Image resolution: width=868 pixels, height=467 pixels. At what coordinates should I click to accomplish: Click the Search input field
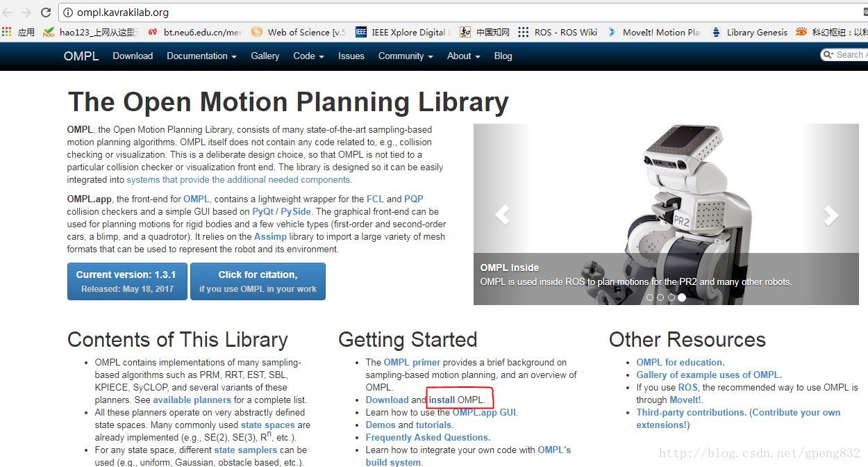pos(846,55)
